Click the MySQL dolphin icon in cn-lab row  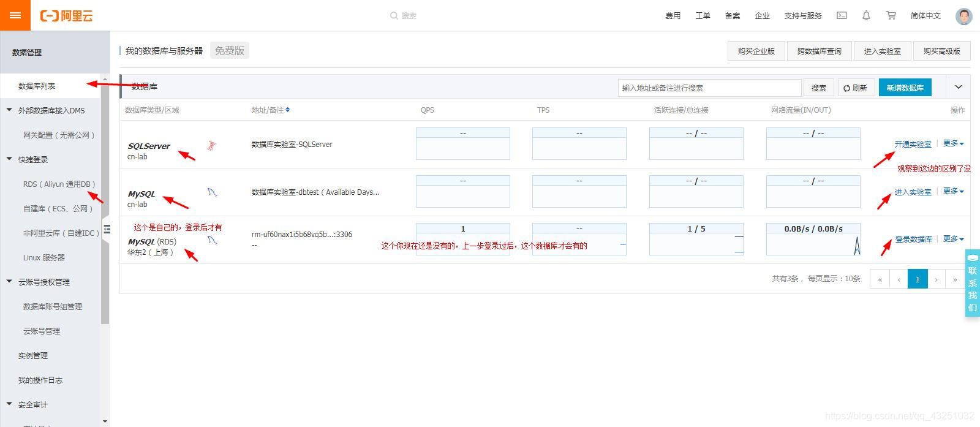pyautogui.click(x=212, y=192)
